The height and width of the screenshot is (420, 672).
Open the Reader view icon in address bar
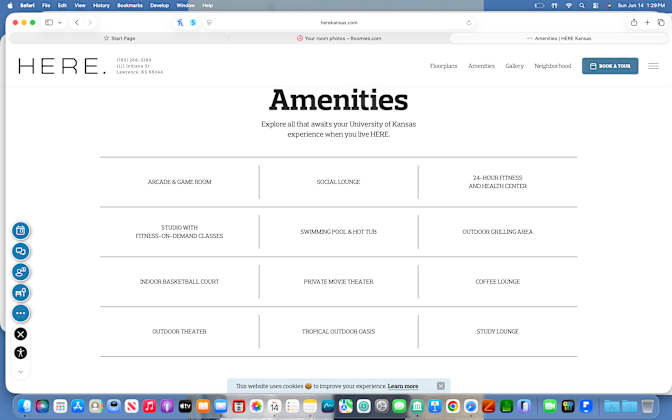coord(209,22)
